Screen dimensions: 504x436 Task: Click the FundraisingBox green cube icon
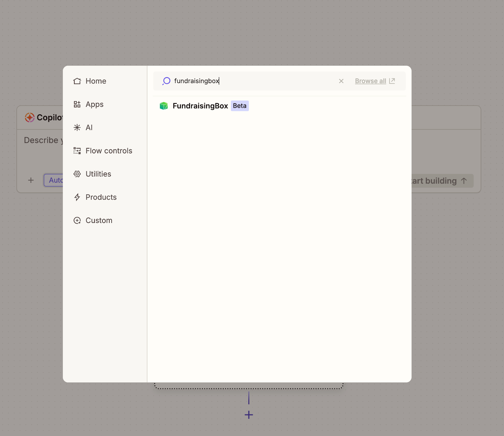[164, 106]
